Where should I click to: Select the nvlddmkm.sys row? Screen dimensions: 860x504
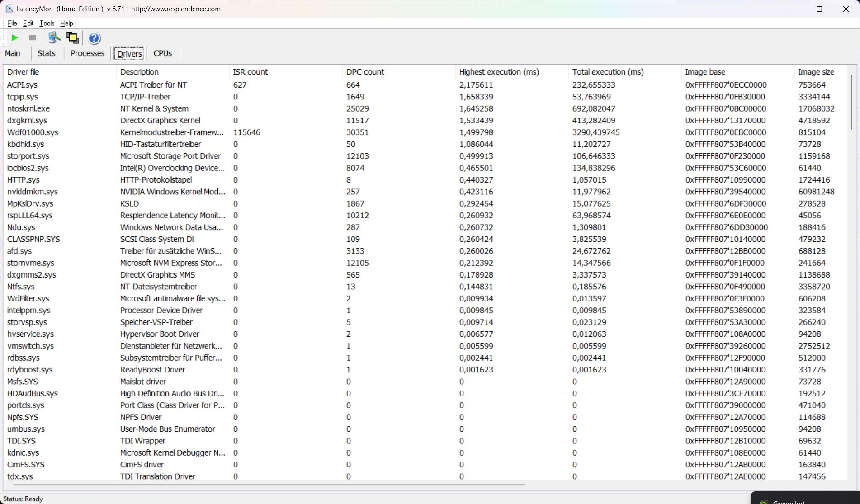(x=425, y=192)
